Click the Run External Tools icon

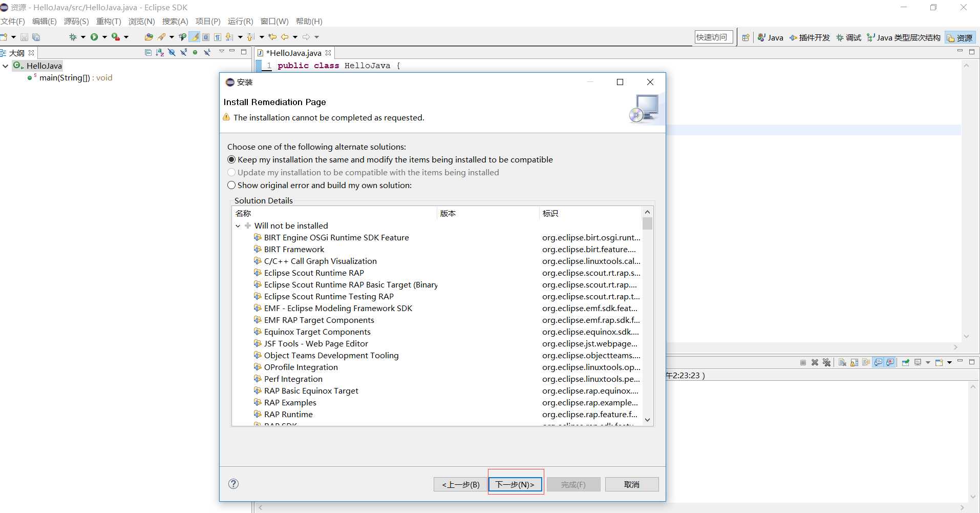pyautogui.click(x=116, y=37)
